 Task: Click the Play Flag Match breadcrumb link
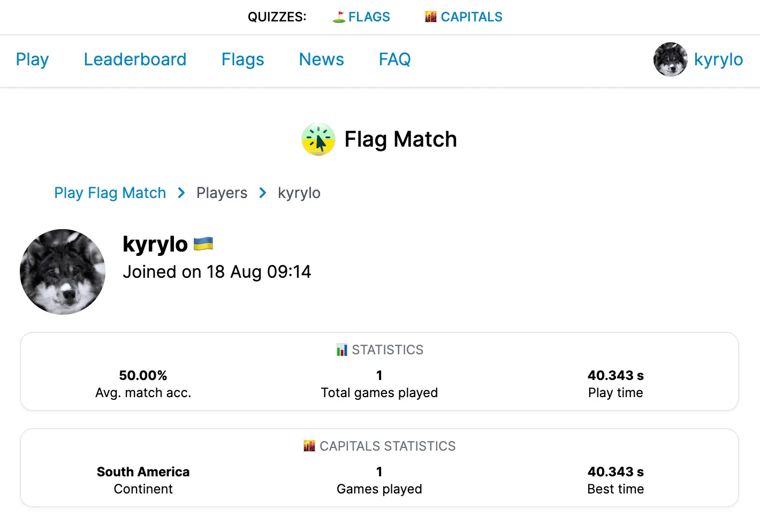click(x=110, y=193)
